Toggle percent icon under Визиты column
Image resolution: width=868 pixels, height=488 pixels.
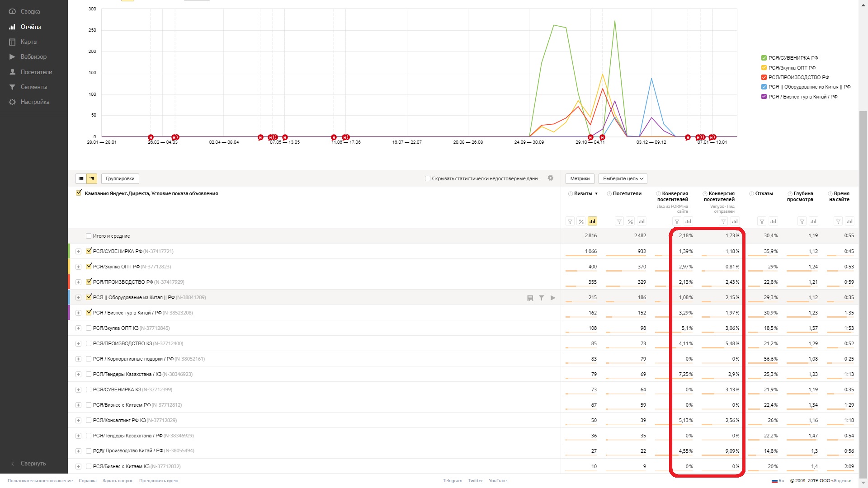[581, 221]
